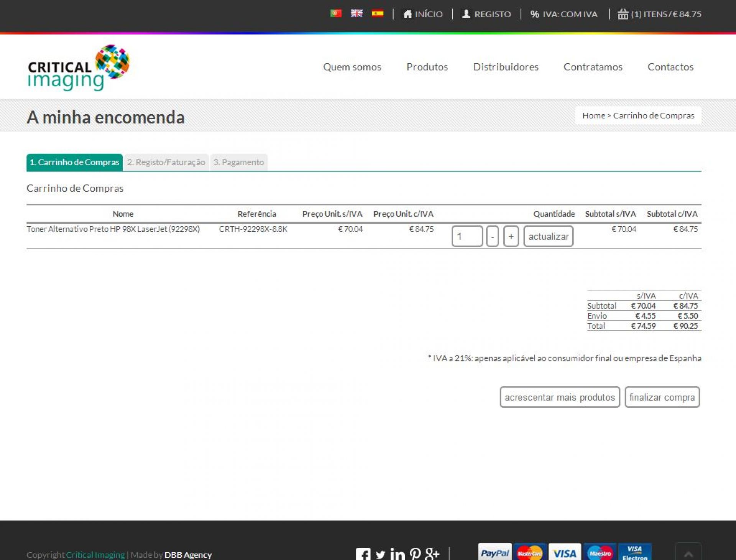The width and height of the screenshot is (736, 560).
Task: Open the Pinterest footer icon
Action: coord(415,554)
